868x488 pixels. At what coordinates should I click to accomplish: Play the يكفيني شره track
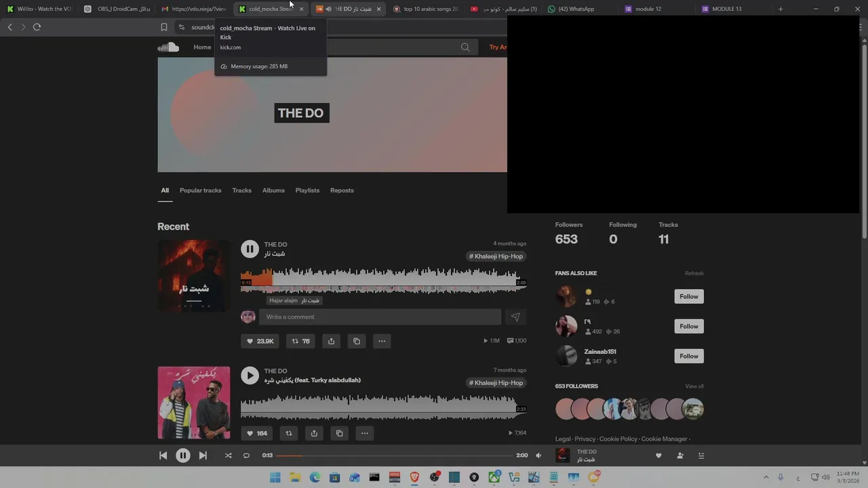coord(250,375)
